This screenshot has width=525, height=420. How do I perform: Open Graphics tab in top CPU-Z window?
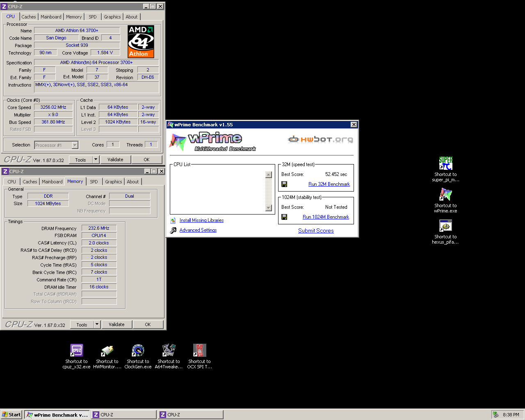click(x=112, y=17)
